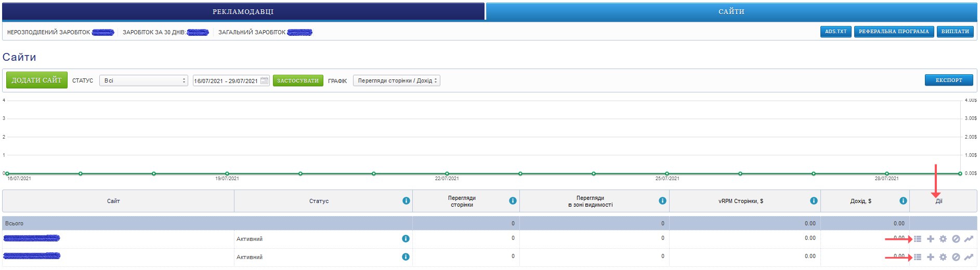Click block icon in first site row

(956, 239)
